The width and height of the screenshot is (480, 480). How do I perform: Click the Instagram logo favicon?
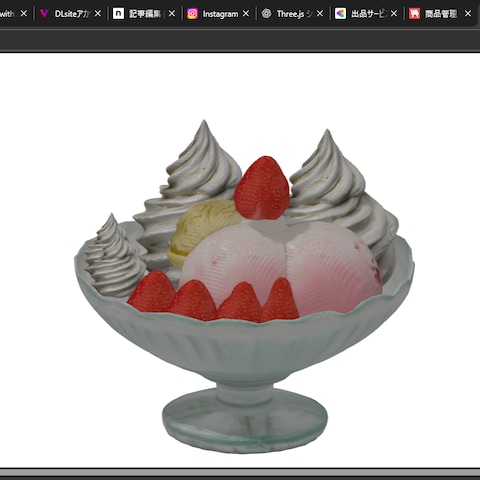(192, 14)
